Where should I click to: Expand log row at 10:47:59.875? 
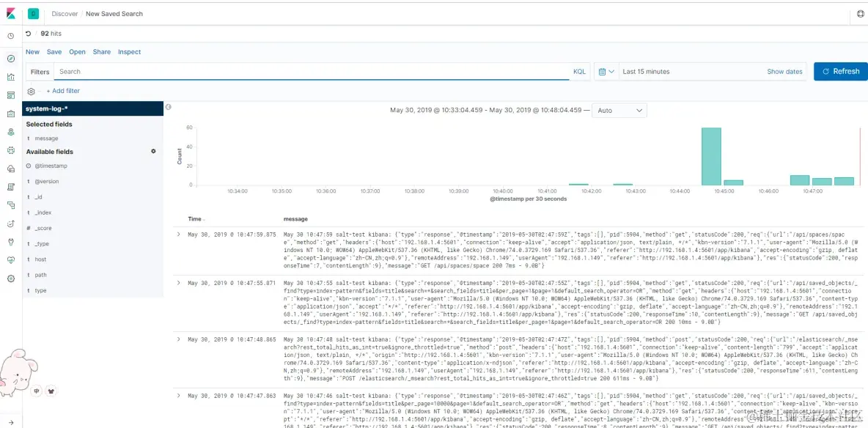click(178, 235)
